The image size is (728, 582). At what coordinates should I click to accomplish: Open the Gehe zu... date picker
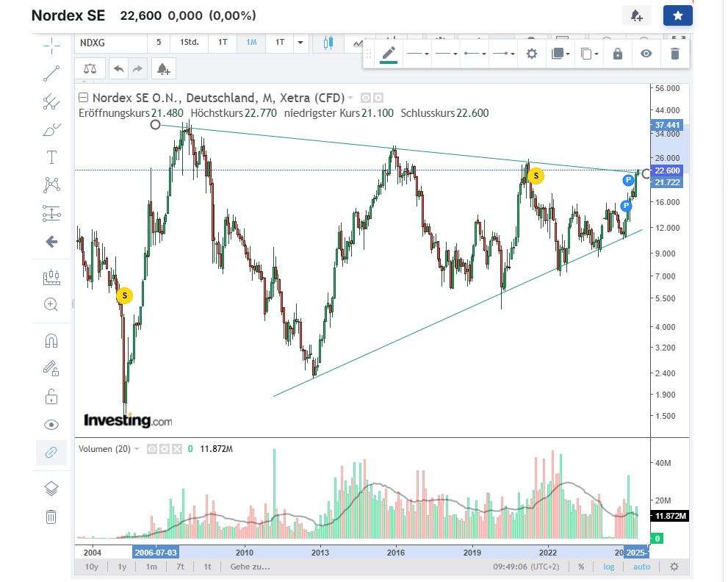[251, 567]
